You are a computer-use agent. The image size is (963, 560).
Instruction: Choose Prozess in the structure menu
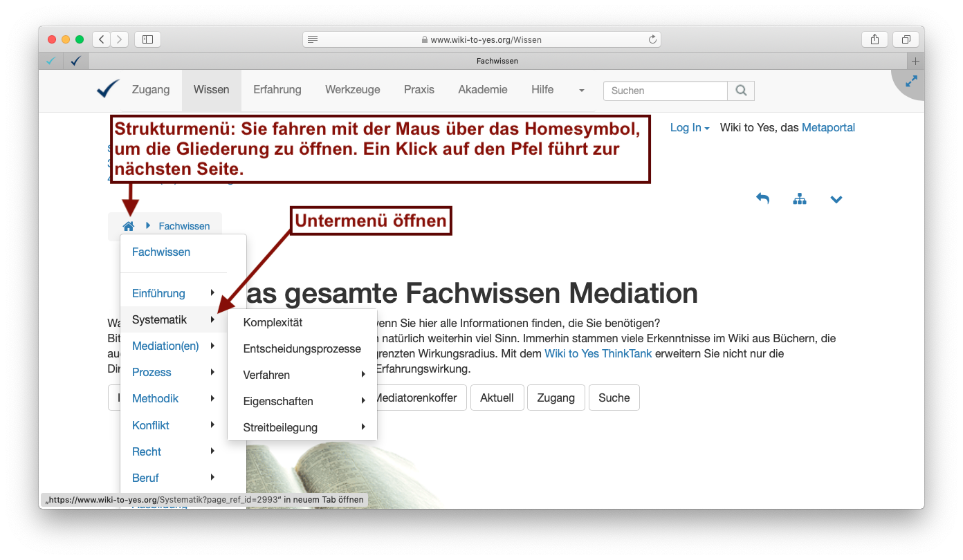pos(152,372)
